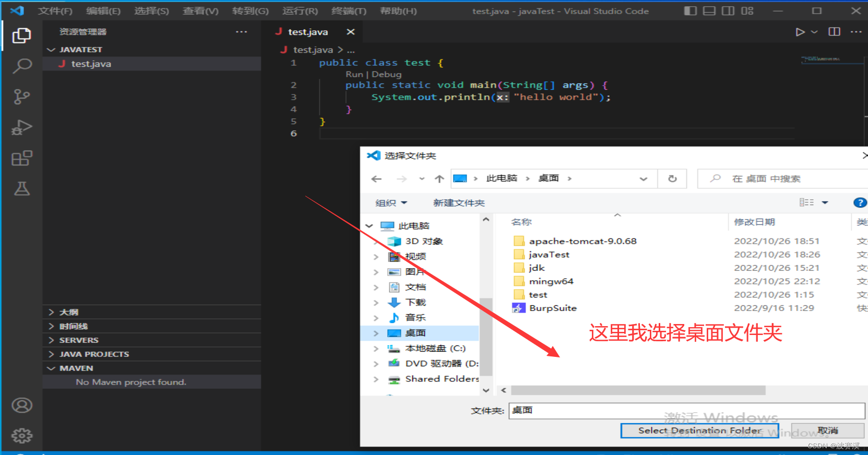This screenshot has width=868, height=455.
Task: Click the Run Java play button
Action: [x=800, y=32]
